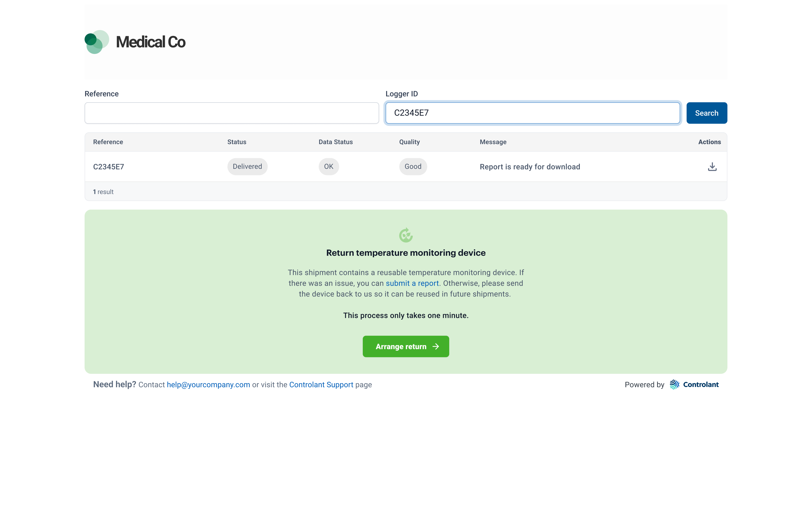Click help@yourcompany.com email link
The image size is (812, 527).
(208, 385)
